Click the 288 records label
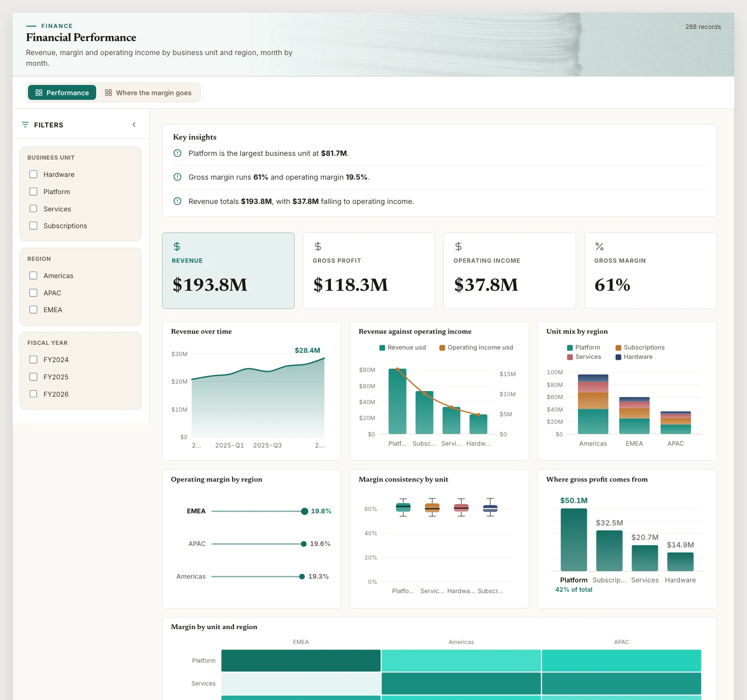Screen dimensions: 747x700 pos(703,27)
